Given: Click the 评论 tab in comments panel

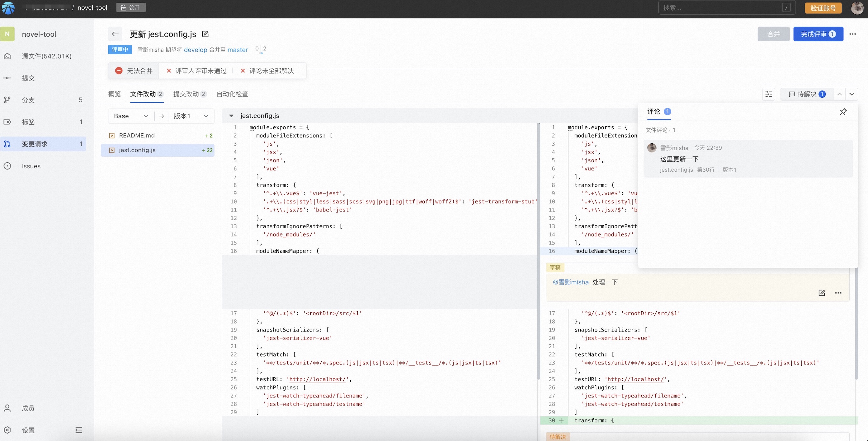Looking at the screenshot, I should (659, 111).
